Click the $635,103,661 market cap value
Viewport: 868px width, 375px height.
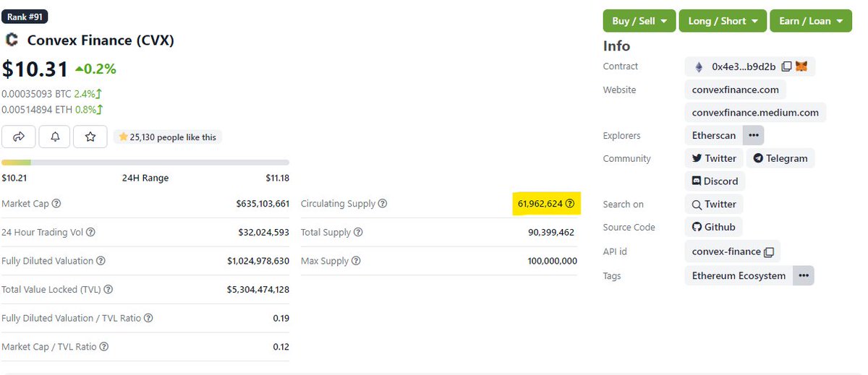263,204
